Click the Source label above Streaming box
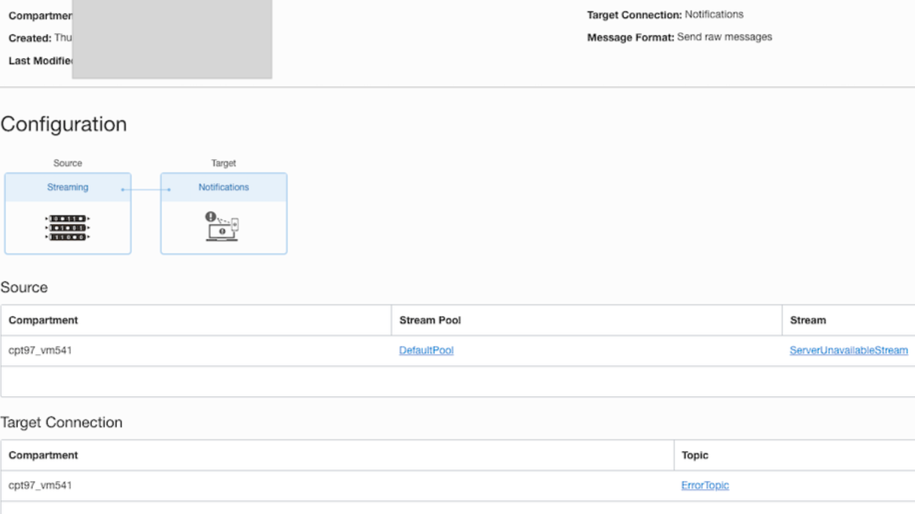 (68, 163)
